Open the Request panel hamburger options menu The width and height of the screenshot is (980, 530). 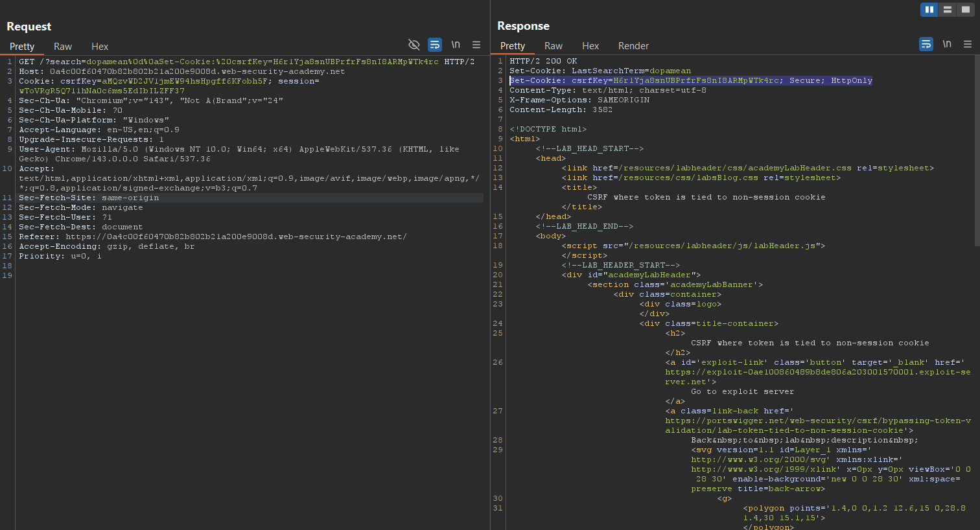click(x=476, y=45)
